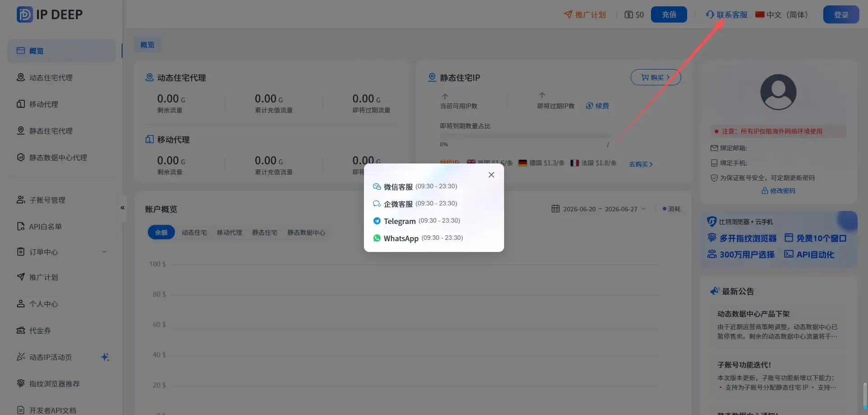
Task: Open 静态住宅代理 sidebar item
Action: pos(61,131)
